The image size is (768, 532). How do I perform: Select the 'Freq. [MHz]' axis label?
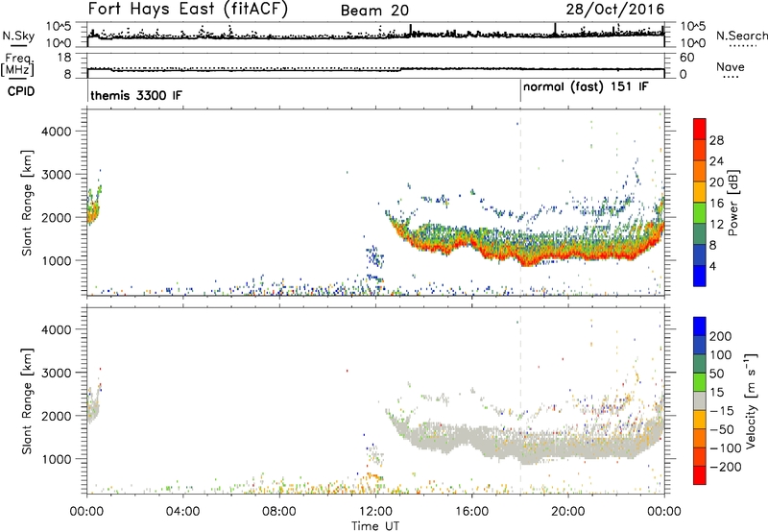pyautogui.click(x=18, y=64)
